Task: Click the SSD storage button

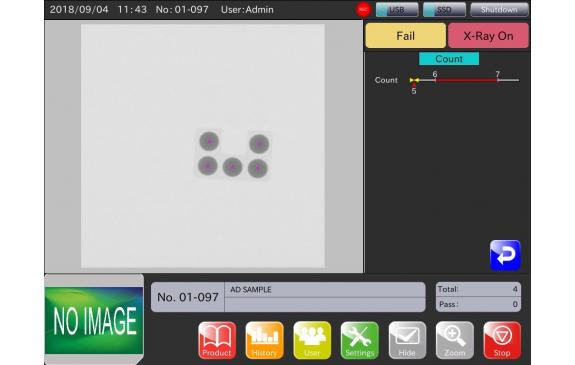Action: click(x=444, y=10)
